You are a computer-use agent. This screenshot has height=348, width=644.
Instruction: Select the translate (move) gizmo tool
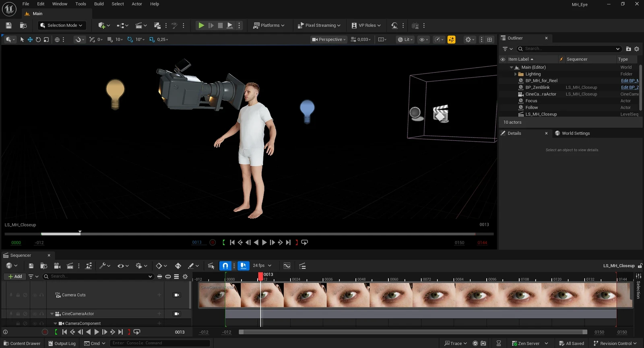point(30,39)
